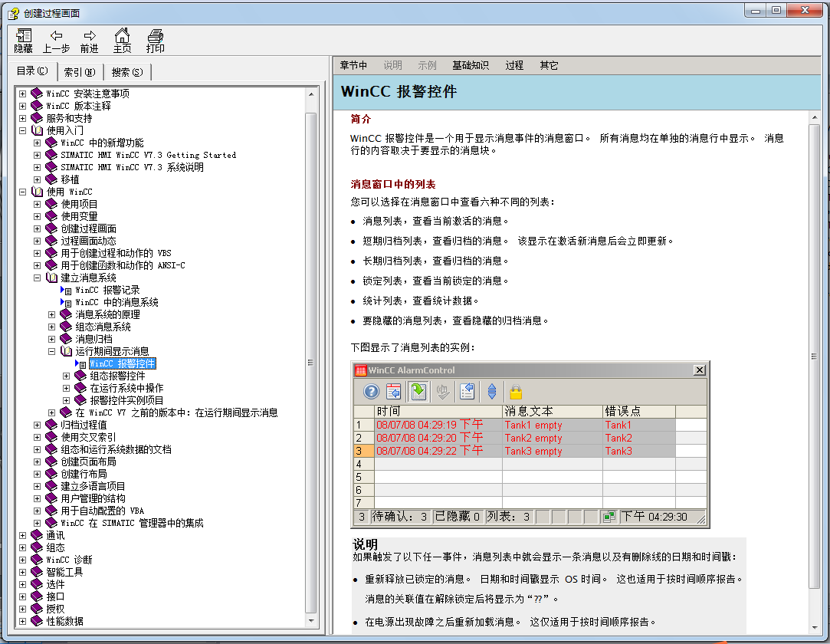Click the book icon beside 性能数据
Screen dimensions: 830x644
pos(37,621)
